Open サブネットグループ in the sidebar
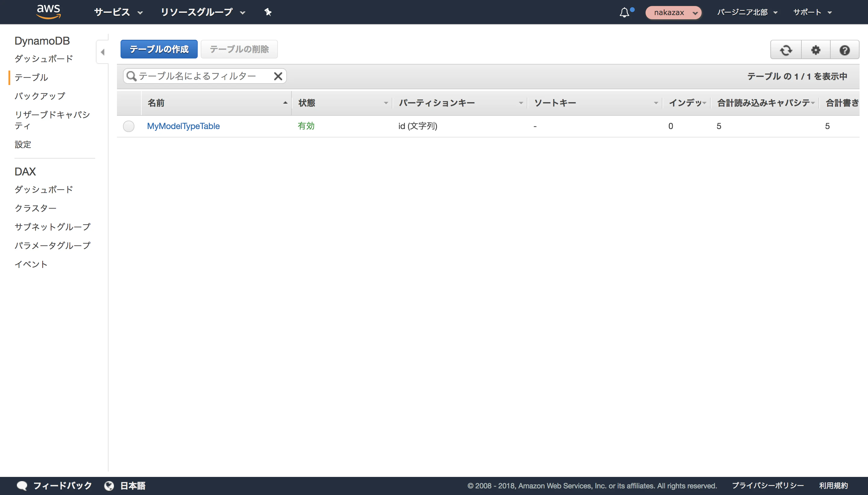This screenshot has width=868, height=495. point(53,227)
